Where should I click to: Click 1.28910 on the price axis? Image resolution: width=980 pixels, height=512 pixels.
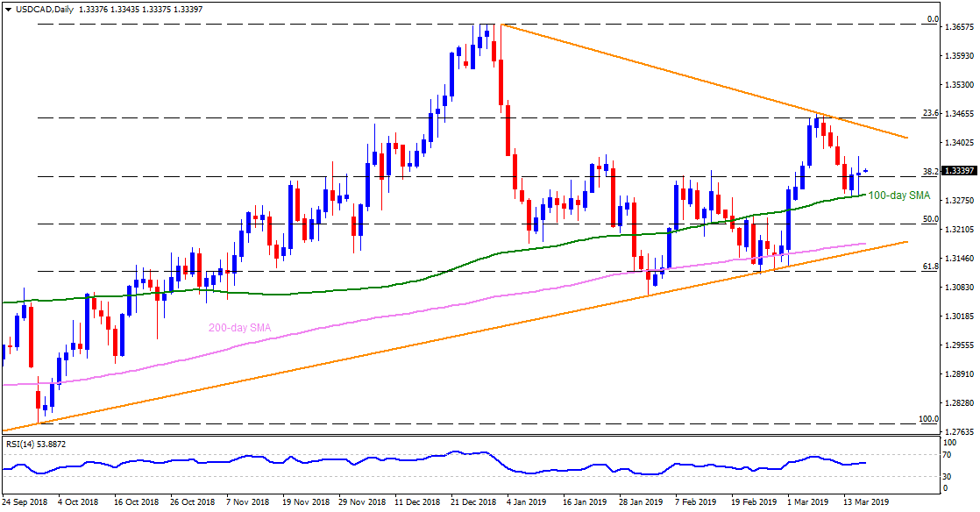[961, 373]
